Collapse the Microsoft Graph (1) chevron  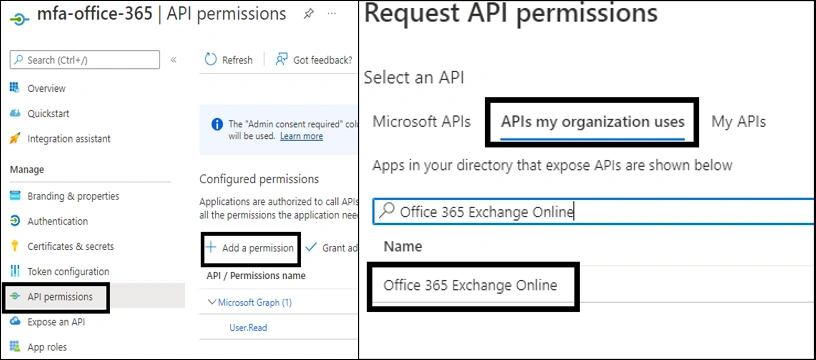pos(211,302)
